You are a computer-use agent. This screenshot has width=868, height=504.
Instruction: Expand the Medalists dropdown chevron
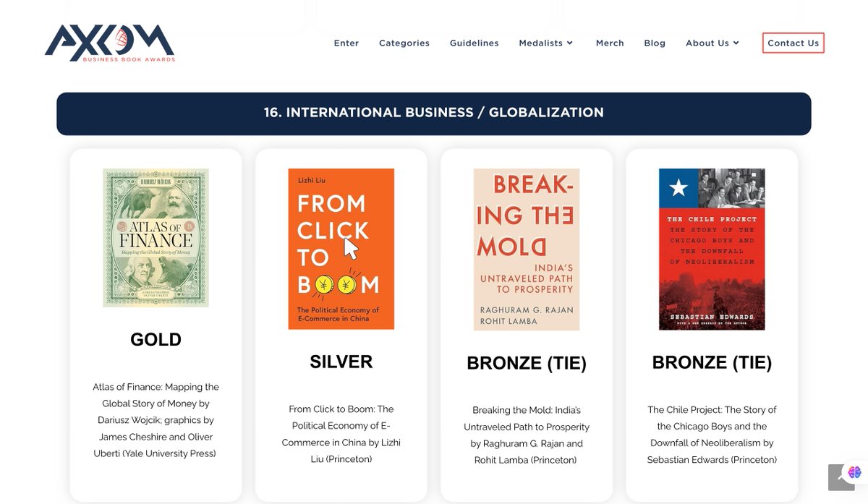(570, 43)
